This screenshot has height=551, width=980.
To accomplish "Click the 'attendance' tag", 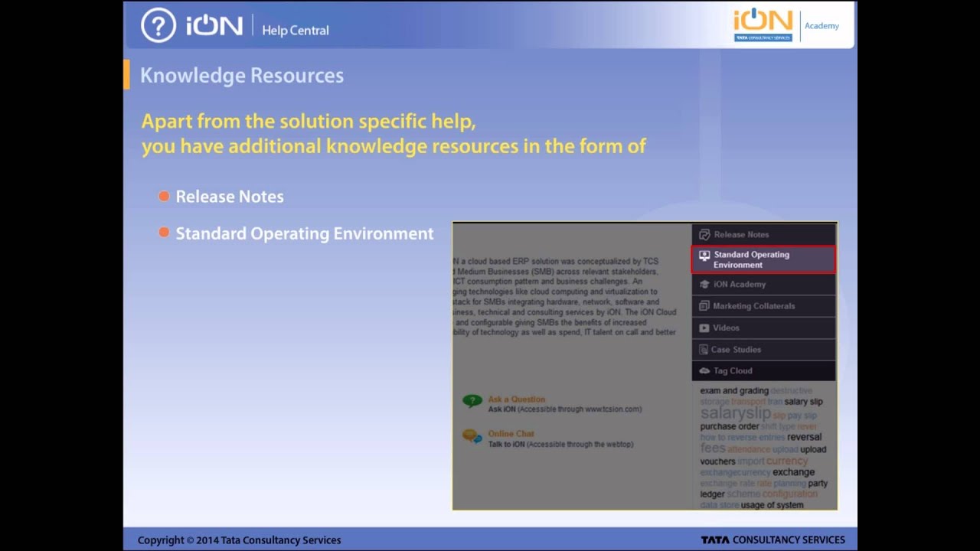I will coord(748,450).
